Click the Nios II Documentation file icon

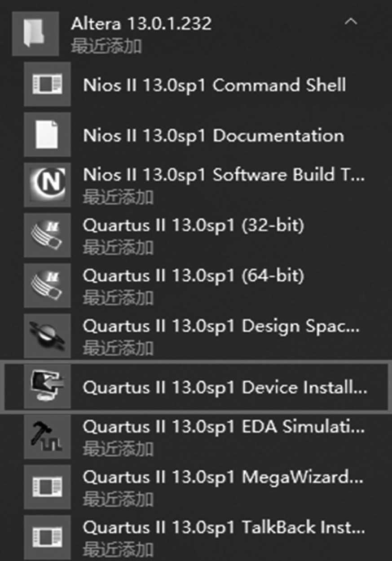[x=47, y=135]
